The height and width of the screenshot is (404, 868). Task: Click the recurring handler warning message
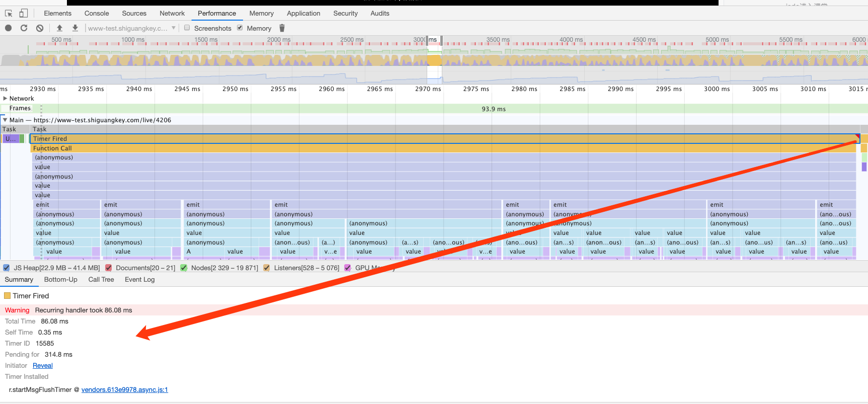coord(84,310)
